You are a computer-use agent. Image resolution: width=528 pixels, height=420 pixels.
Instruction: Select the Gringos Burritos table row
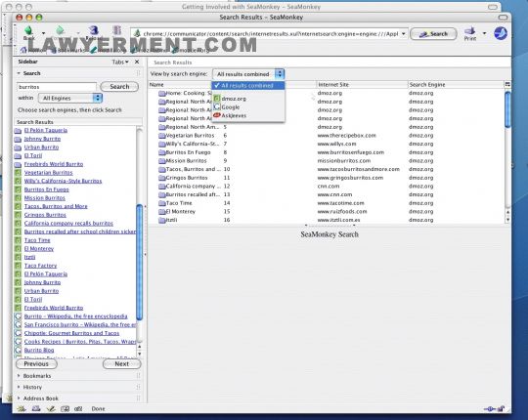tap(326, 178)
